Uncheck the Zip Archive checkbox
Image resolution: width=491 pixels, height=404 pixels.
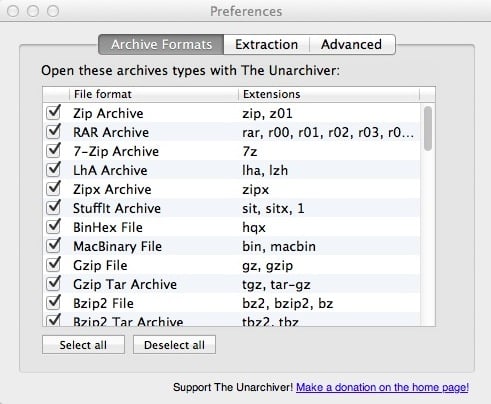pyautogui.click(x=53, y=113)
